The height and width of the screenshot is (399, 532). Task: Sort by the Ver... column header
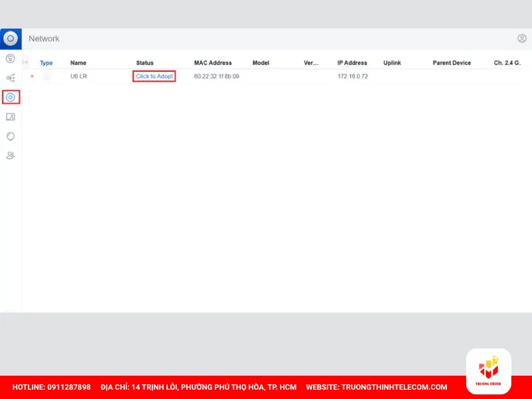pos(311,63)
